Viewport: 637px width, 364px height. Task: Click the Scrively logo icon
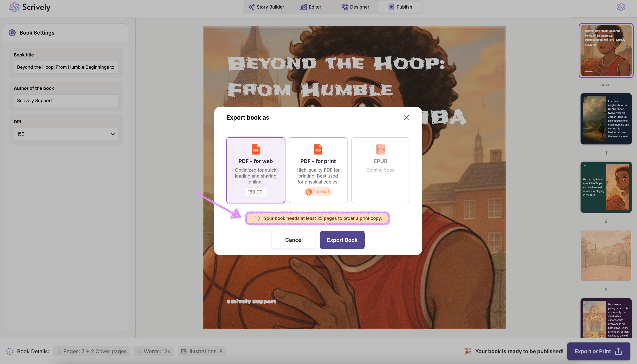coord(14,7)
